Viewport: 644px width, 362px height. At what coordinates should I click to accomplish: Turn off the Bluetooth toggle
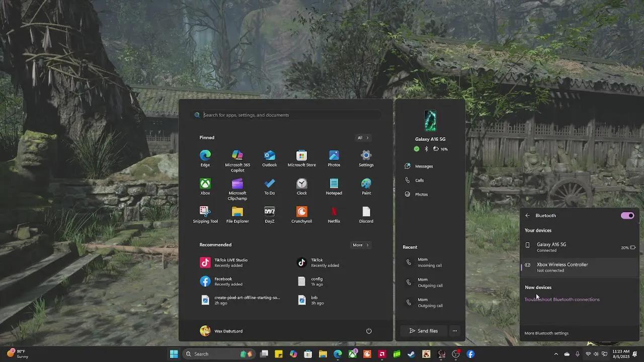coord(627,216)
